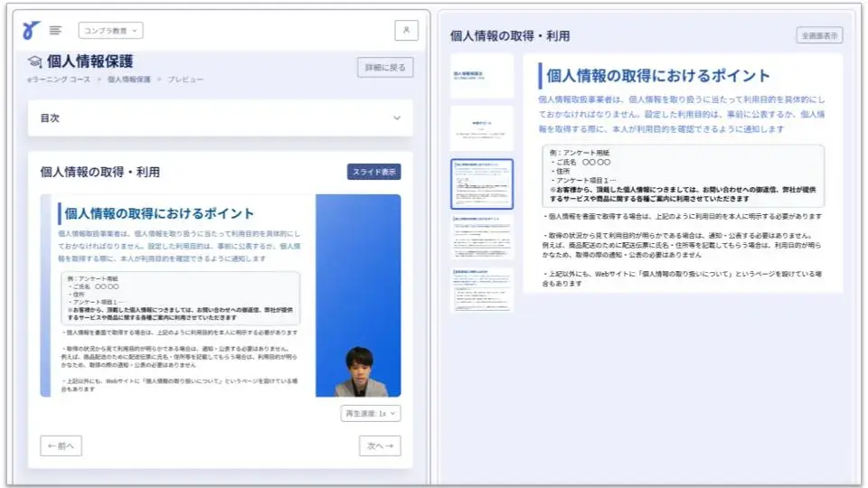The height and width of the screenshot is (488, 868).
Task: Open eラーニング コース breadcrumb link
Action: (x=59, y=80)
